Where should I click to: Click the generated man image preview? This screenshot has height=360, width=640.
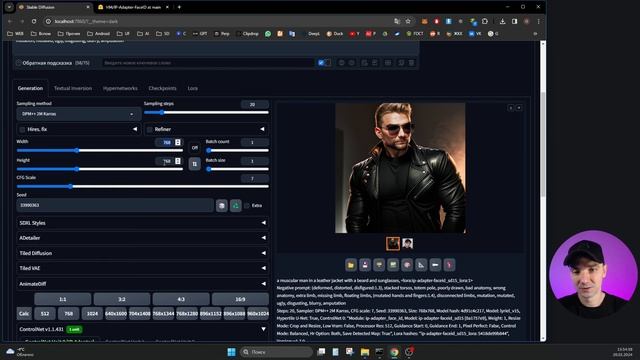tap(400, 168)
